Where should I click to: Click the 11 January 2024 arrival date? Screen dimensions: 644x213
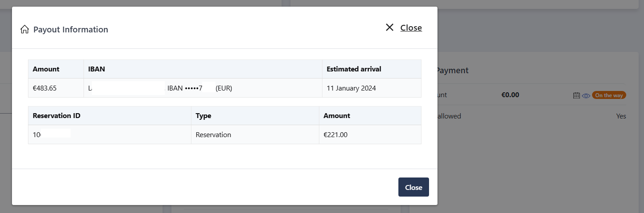[351, 88]
